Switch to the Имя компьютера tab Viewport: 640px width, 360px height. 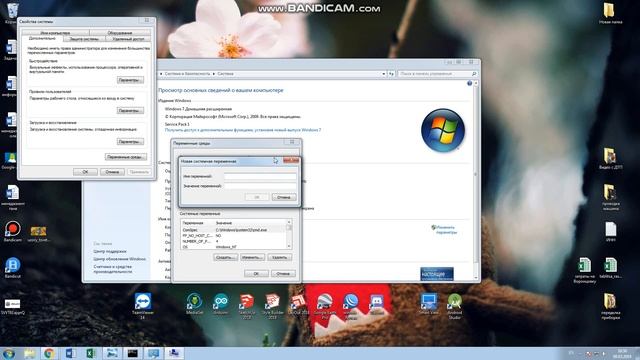[x=55, y=33]
